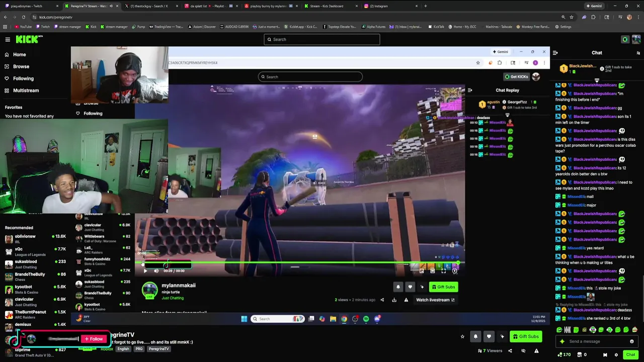Open xQc recommended channel
Screen dimensions: 644x362
click(35, 251)
